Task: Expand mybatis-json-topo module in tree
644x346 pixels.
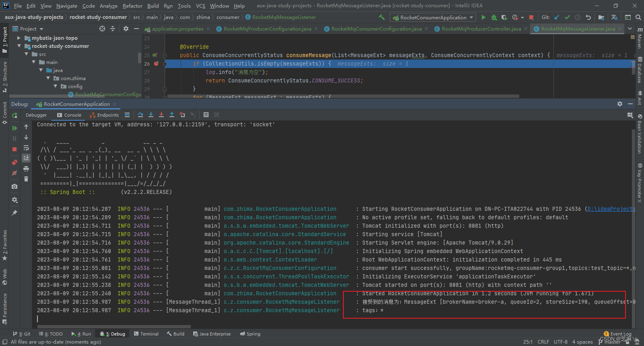Action: (x=19, y=38)
